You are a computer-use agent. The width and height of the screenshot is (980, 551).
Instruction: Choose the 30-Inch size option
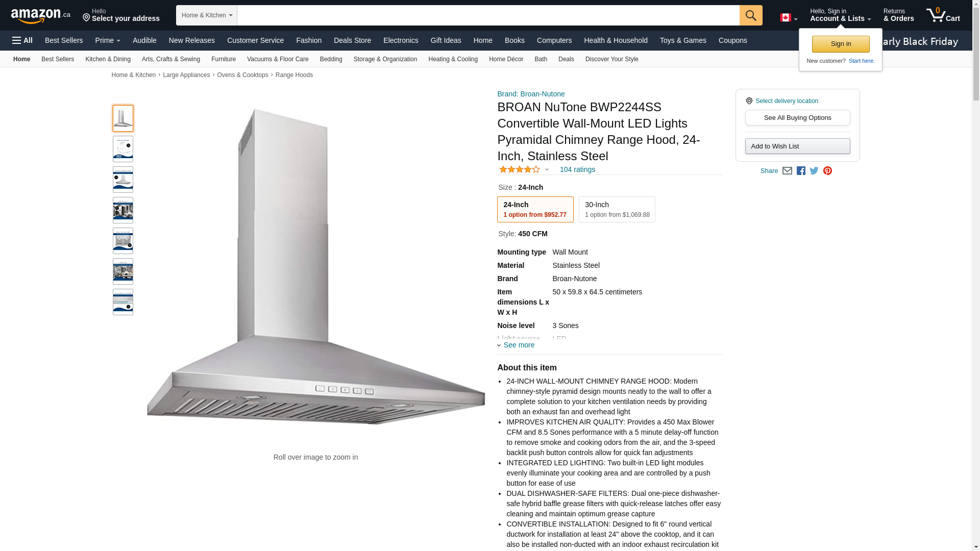click(x=617, y=209)
